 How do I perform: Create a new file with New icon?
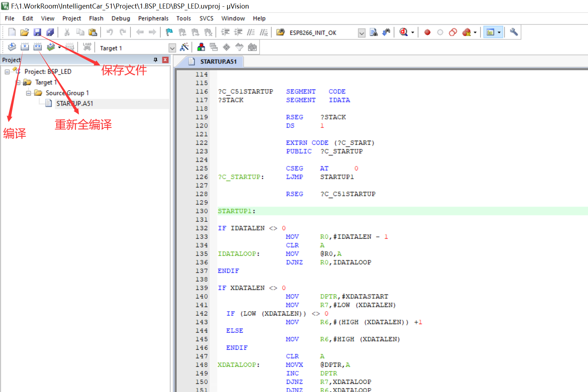(x=12, y=32)
